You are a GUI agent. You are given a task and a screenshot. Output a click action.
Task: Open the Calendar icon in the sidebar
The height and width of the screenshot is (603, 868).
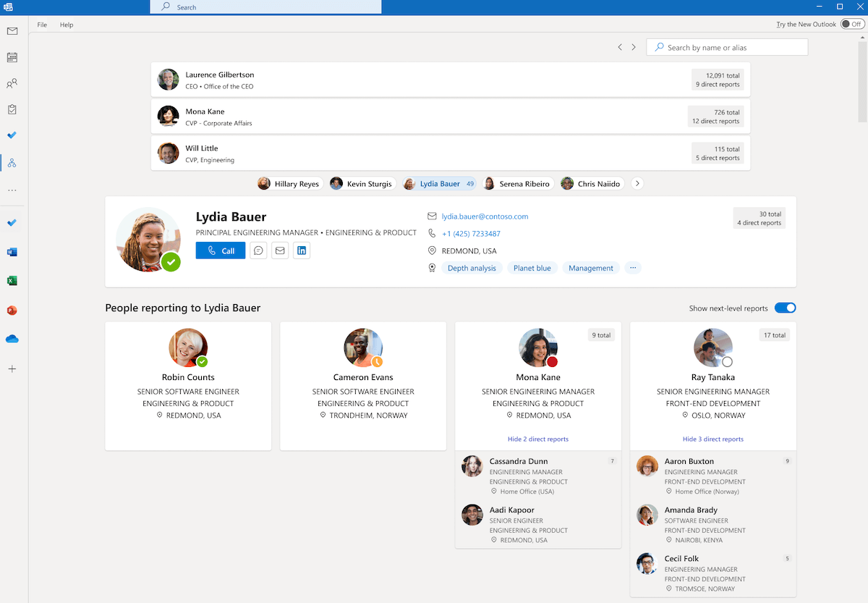point(12,57)
